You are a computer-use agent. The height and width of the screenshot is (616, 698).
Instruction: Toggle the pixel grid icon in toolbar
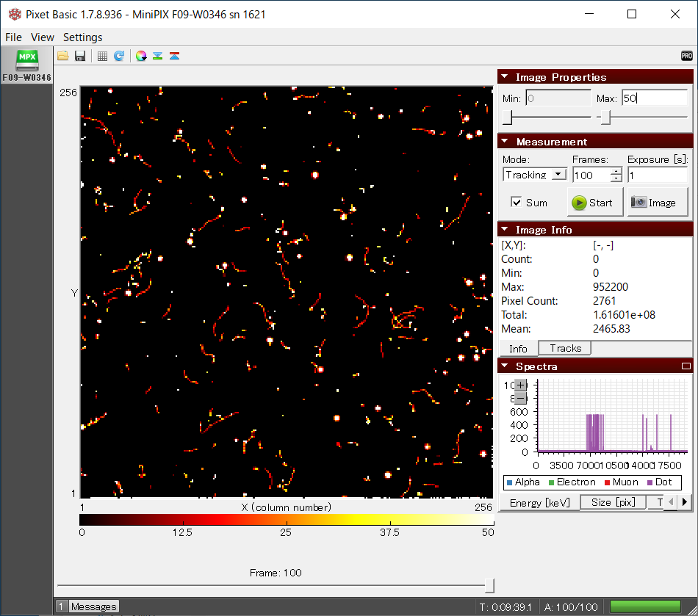pyautogui.click(x=102, y=56)
